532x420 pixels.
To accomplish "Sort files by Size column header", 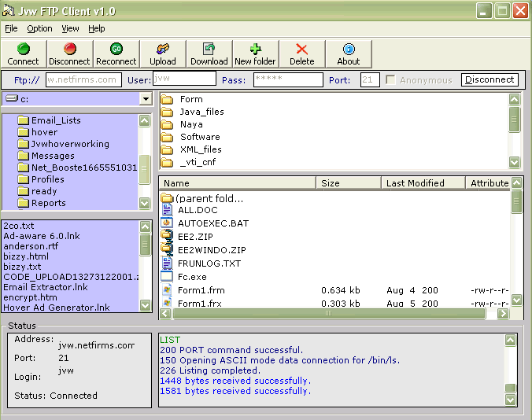I will [349, 183].
